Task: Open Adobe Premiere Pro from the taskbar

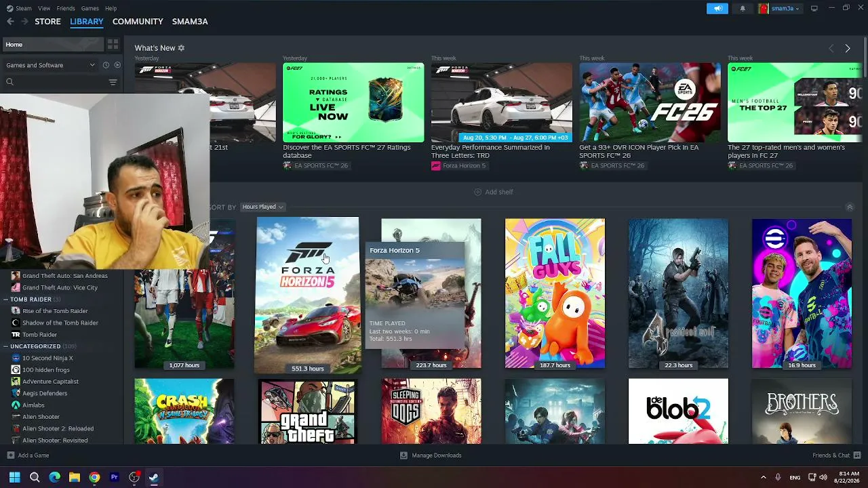Action: (x=114, y=477)
